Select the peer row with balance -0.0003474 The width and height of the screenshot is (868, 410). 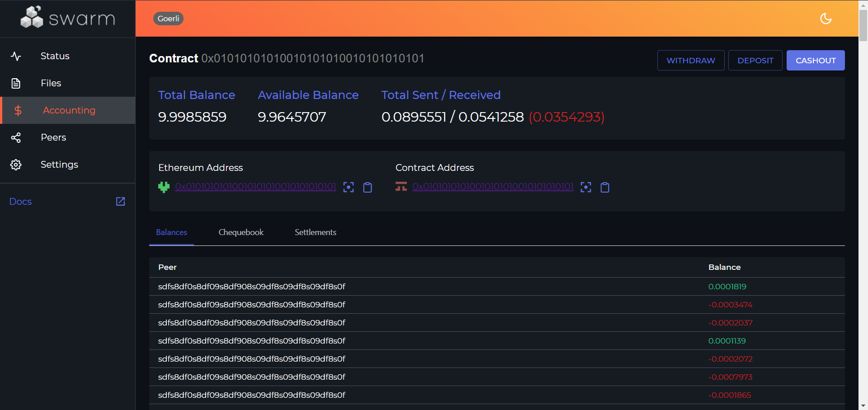pyautogui.click(x=497, y=305)
